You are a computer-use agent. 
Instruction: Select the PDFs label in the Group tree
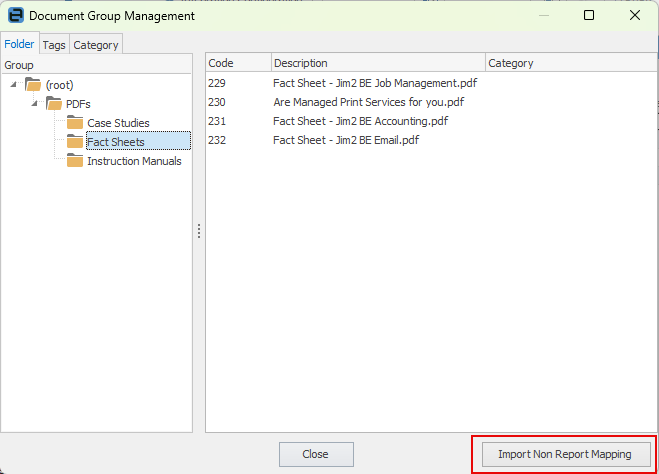(78, 104)
